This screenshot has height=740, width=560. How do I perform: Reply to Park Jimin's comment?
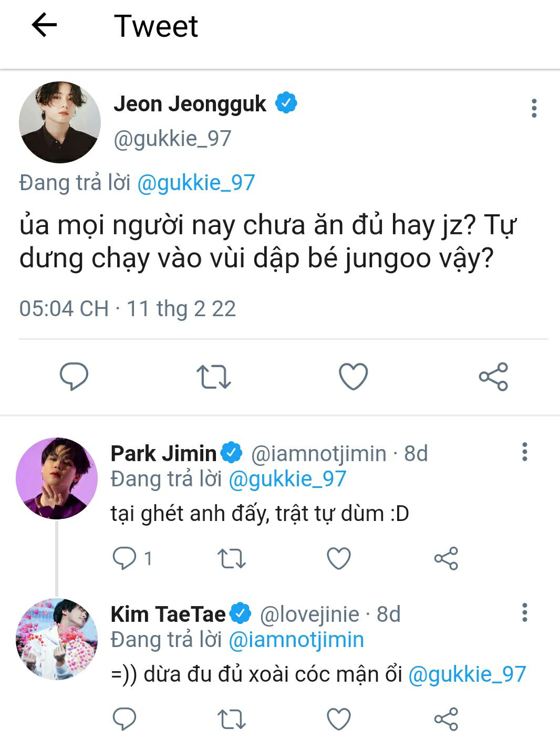tap(125, 558)
